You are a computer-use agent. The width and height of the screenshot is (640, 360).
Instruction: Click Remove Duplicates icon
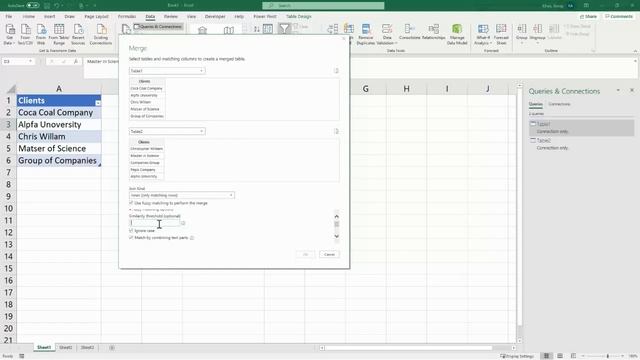(x=366, y=34)
